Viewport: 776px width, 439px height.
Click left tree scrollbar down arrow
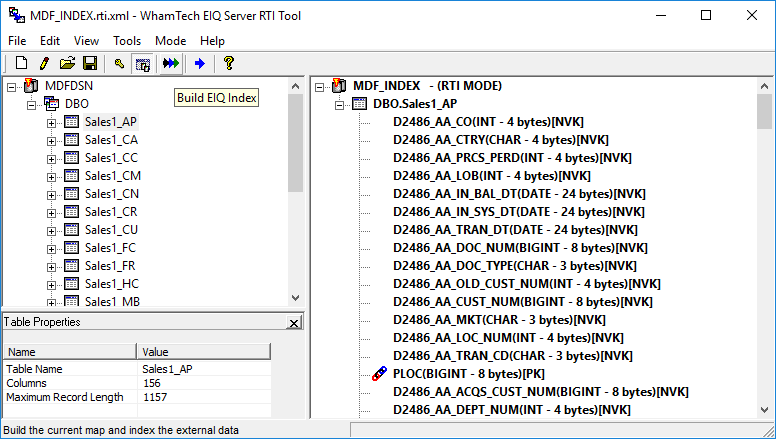(295, 298)
